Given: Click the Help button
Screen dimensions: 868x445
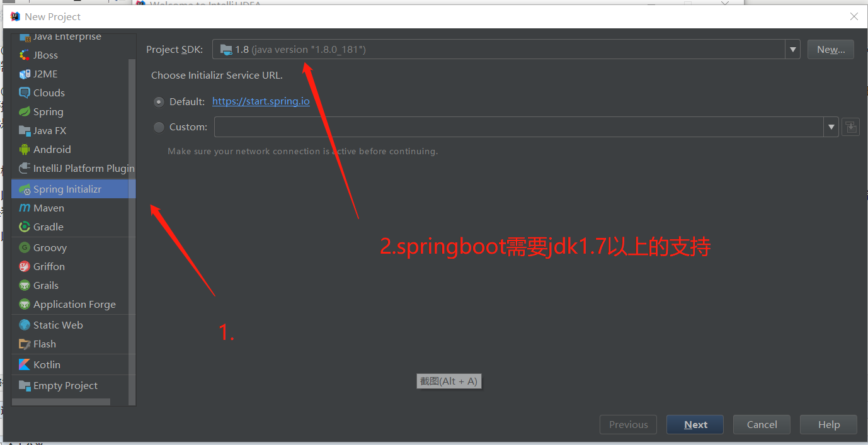Looking at the screenshot, I should [x=828, y=425].
